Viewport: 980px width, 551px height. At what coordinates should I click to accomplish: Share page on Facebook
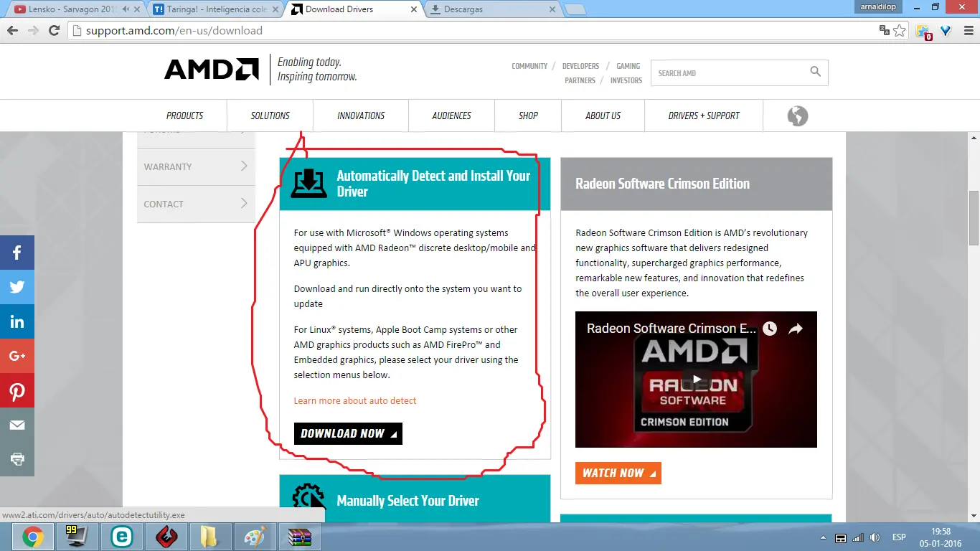(x=17, y=253)
